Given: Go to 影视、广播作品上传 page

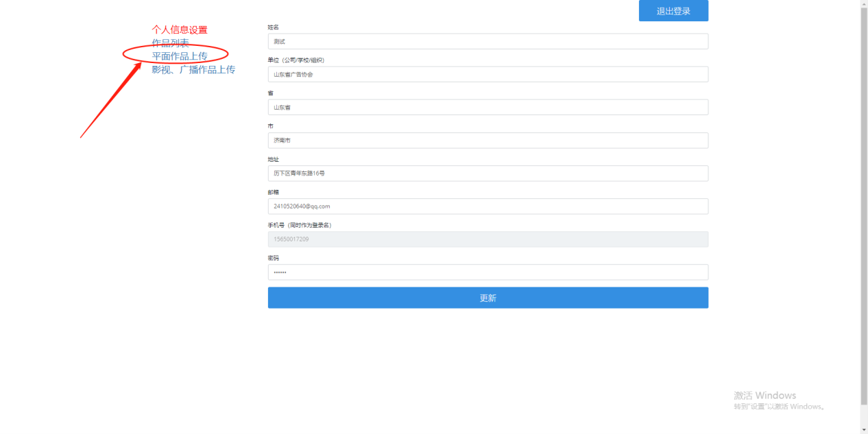Looking at the screenshot, I should (193, 69).
